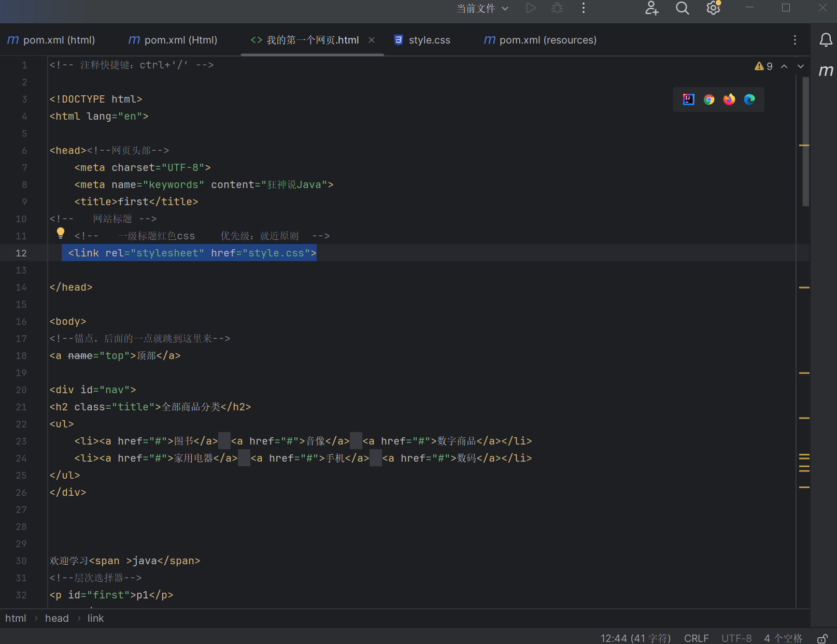Open the notifications bell panel

(x=826, y=40)
